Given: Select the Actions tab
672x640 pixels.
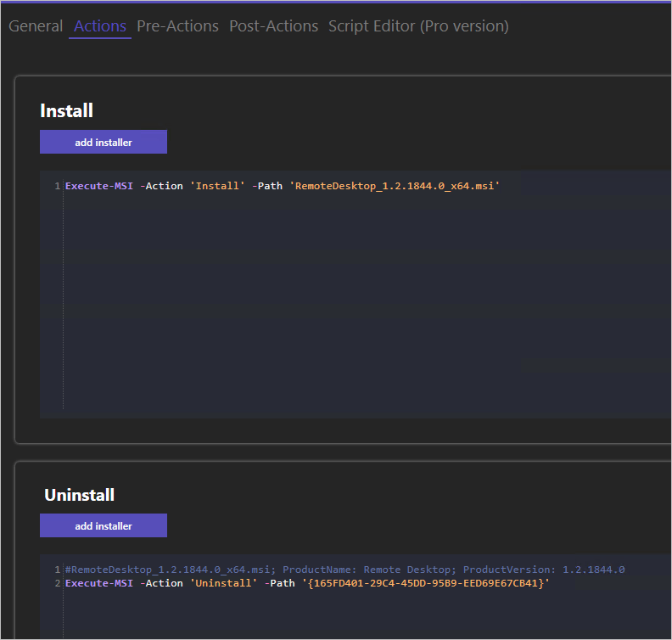Looking at the screenshot, I should point(100,26).
